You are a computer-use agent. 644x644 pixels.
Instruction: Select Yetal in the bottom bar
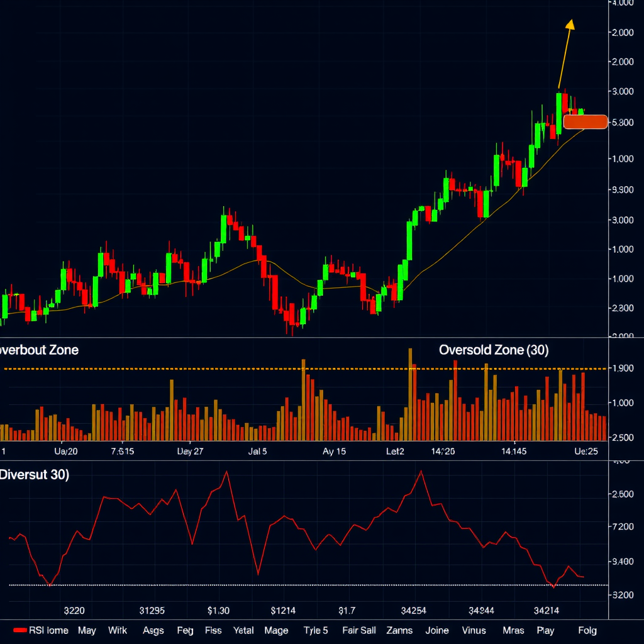pos(243,630)
